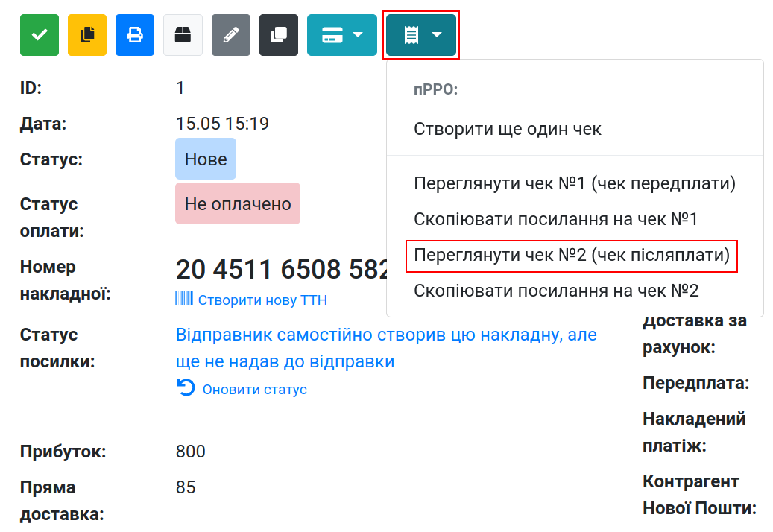This screenshot has height=532, width=773.
Task: Click the 'пРРО:' menu header
Action: [436, 89]
